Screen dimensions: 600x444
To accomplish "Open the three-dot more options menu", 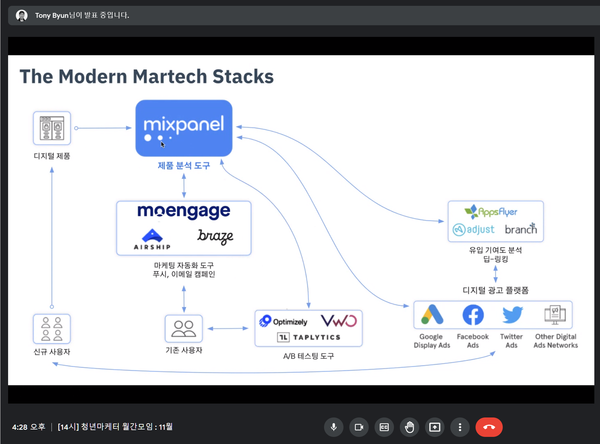I will pyautogui.click(x=460, y=427).
